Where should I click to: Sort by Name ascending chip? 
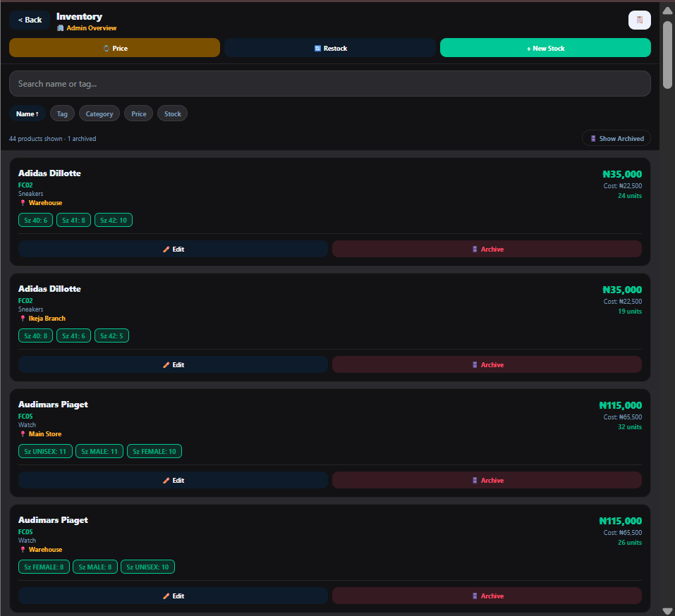(28, 113)
